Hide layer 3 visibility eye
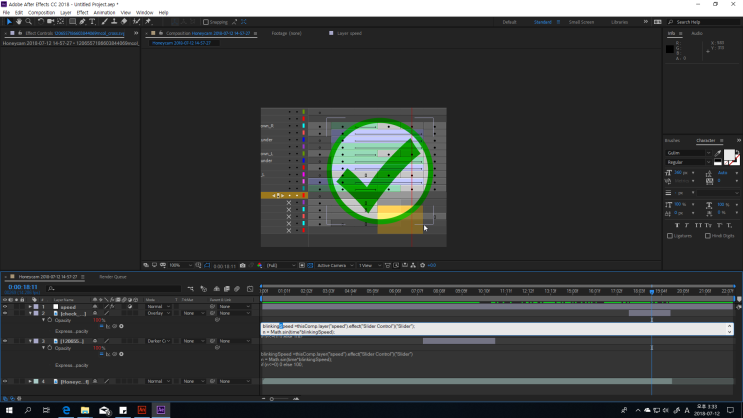The width and height of the screenshot is (743, 418). [x=5, y=341]
